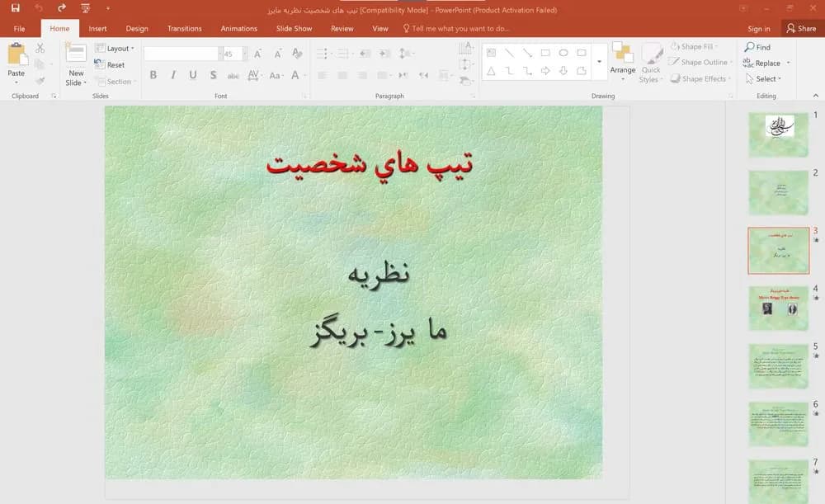Click the font name input box
Viewport: 825px width, 504px height.
(x=182, y=54)
